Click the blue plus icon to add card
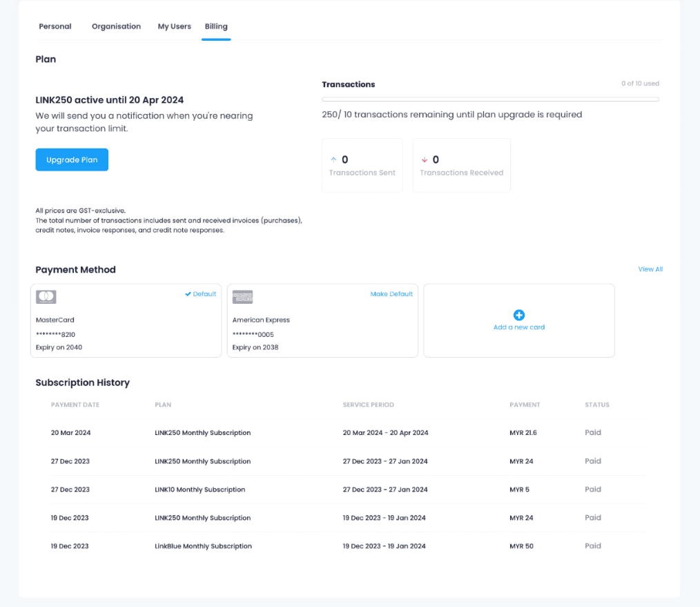The width and height of the screenshot is (700, 607). coord(519,315)
